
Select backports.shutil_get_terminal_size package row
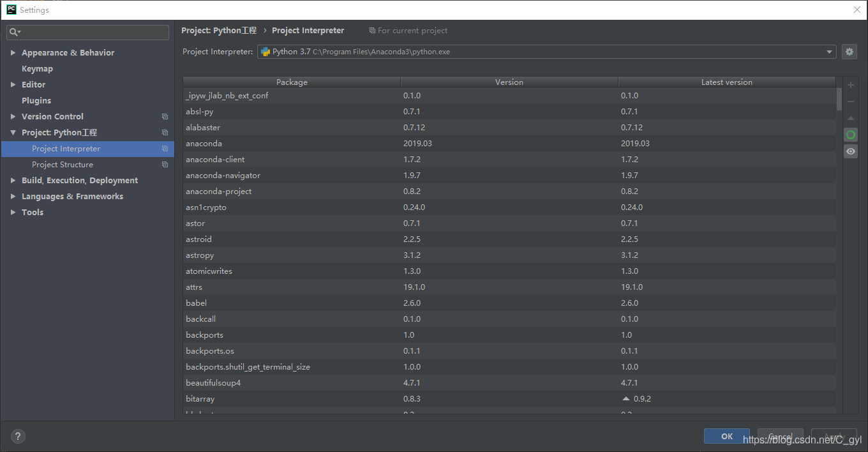(509, 367)
